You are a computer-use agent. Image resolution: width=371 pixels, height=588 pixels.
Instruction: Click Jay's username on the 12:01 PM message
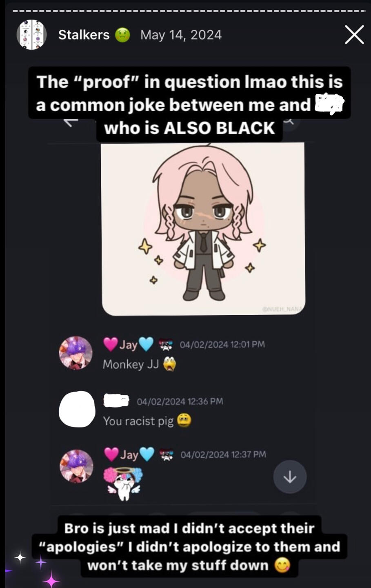(128, 344)
